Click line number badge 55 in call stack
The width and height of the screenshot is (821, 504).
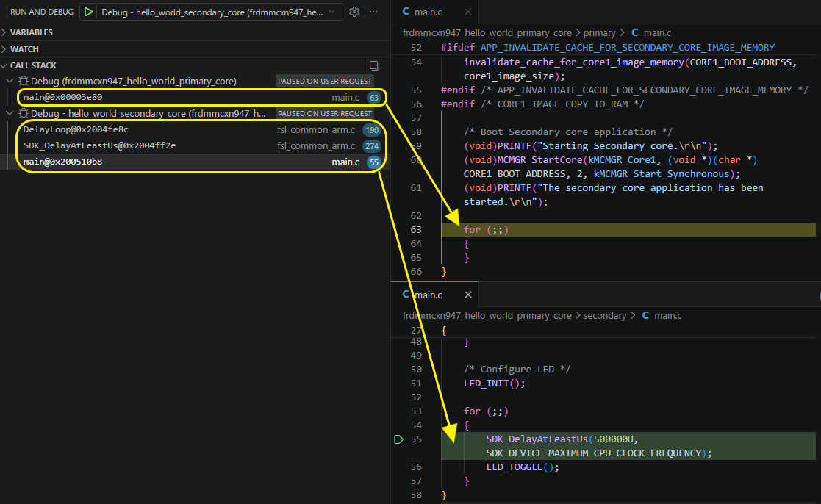(x=374, y=163)
